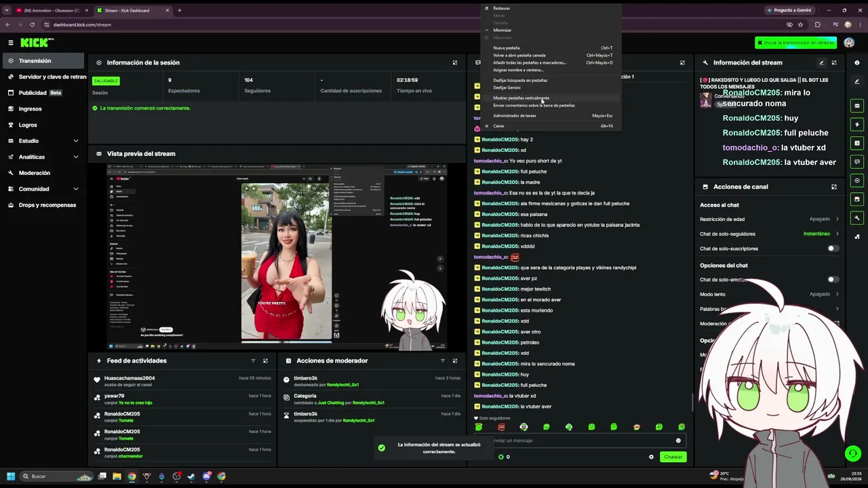The width and height of the screenshot is (868, 488).
Task: Open the emote picker in chat input
Action: click(x=678, y=441)
